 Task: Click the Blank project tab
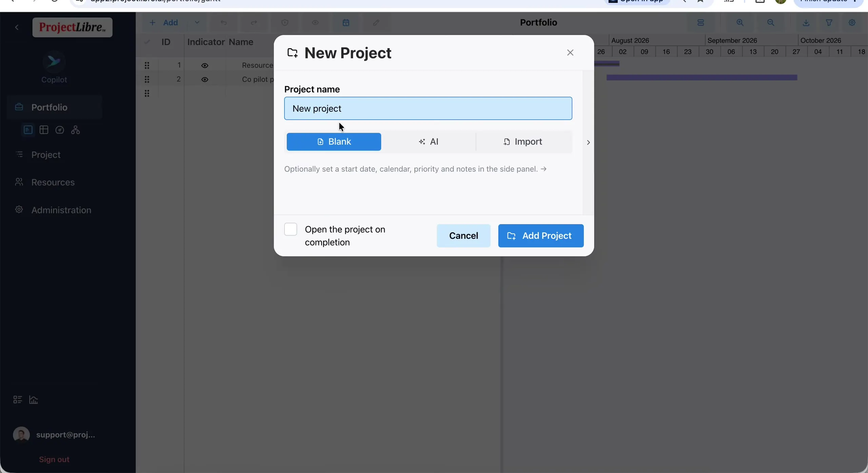[x=334, y=142]
